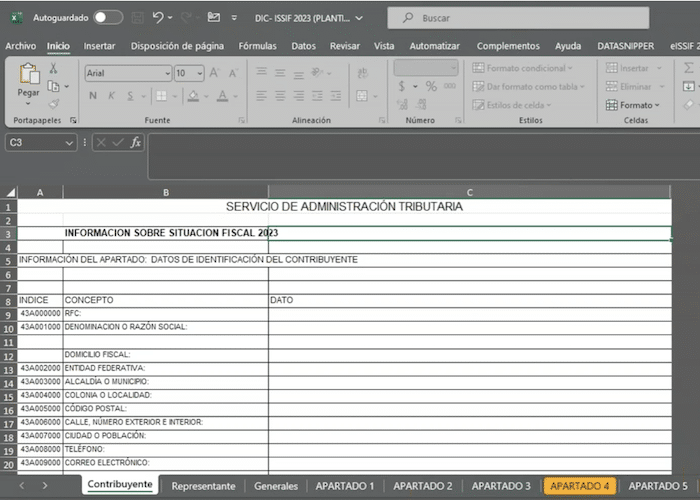Open the APARTADO 4 sheet tab

click(x=580, y=486)
